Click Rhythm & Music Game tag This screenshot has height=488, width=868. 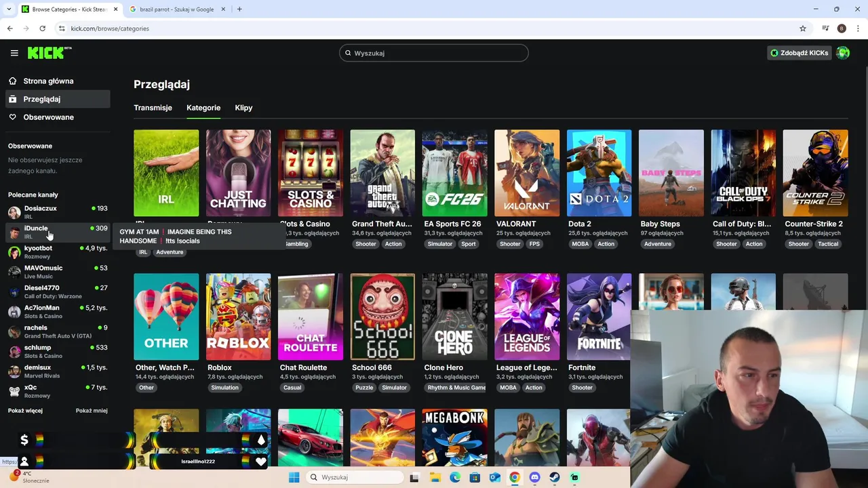(x=456, y=388)
